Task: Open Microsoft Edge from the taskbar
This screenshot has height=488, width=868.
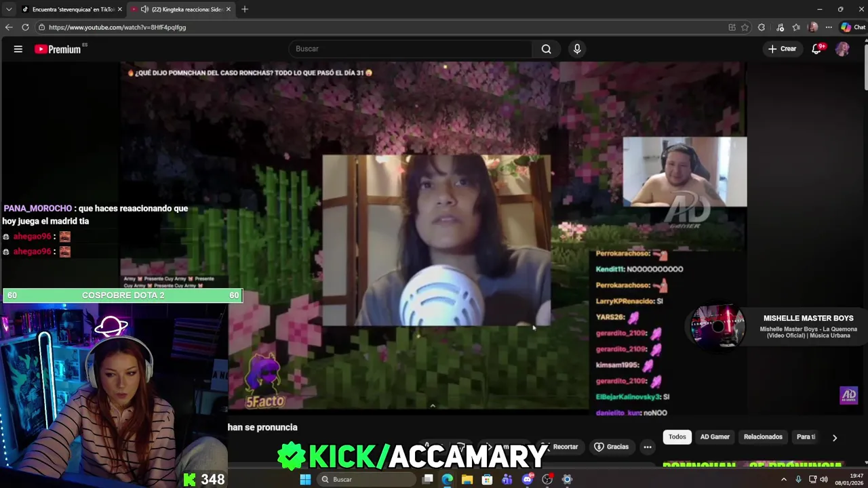Action: [x=448, y=479]
